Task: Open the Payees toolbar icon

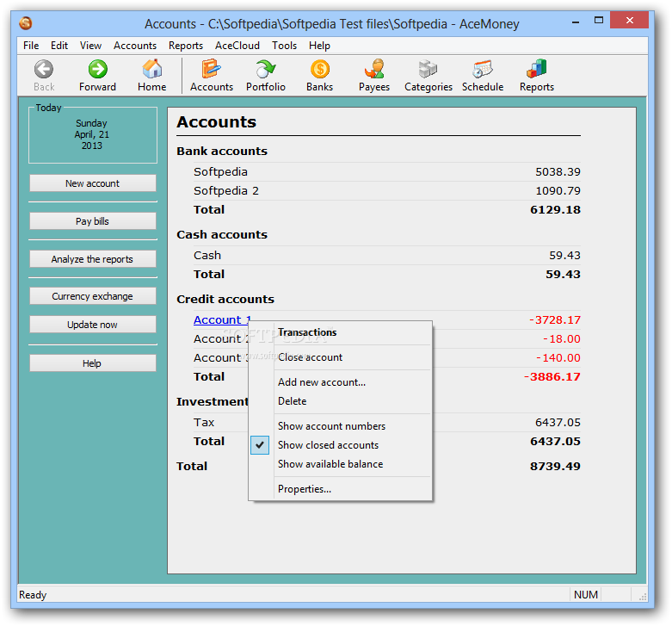Action: click(374, 69)
